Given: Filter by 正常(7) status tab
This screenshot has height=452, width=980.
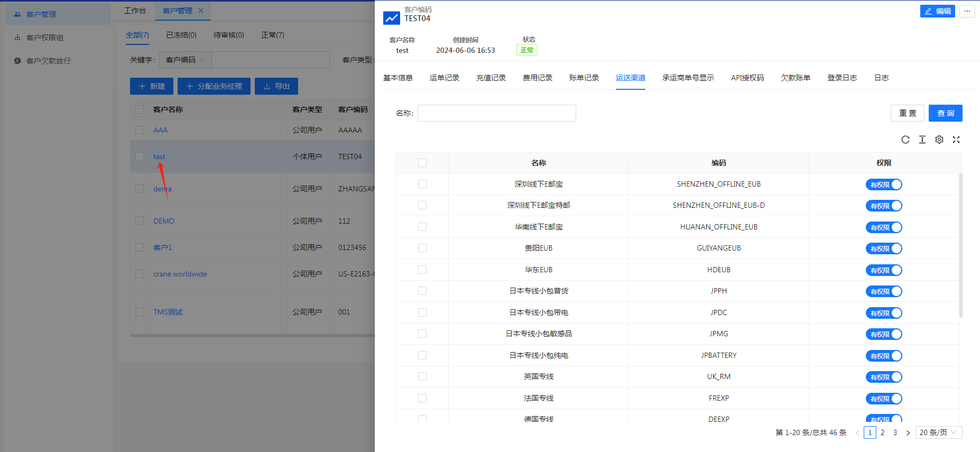Looking at the screenshot, I should coord(273,35).
